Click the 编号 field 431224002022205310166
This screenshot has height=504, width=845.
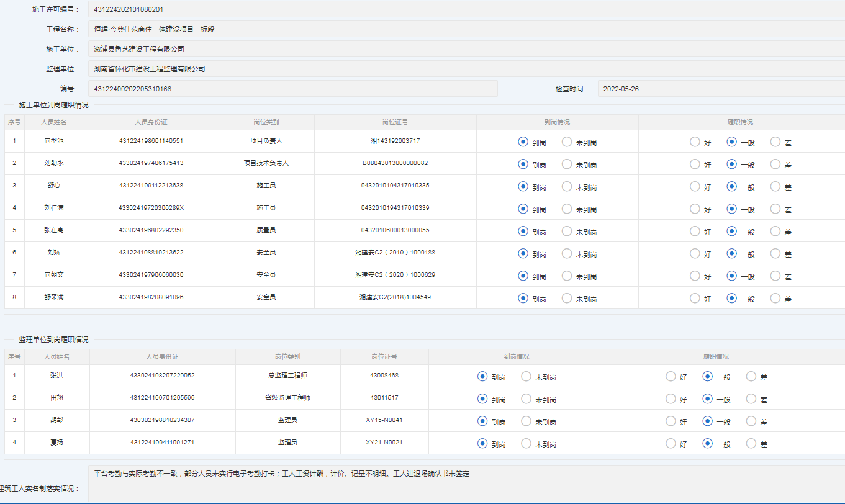coord(293,89)
